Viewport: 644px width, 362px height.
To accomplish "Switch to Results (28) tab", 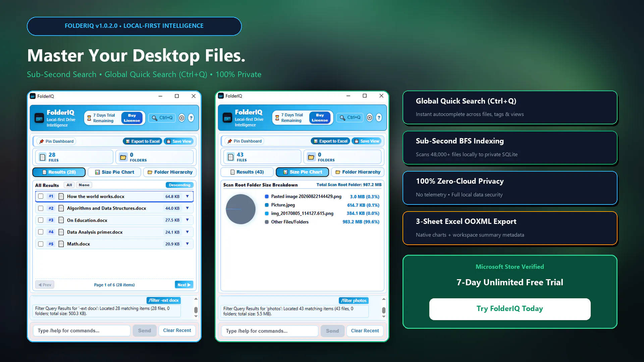I will (59, 172).
